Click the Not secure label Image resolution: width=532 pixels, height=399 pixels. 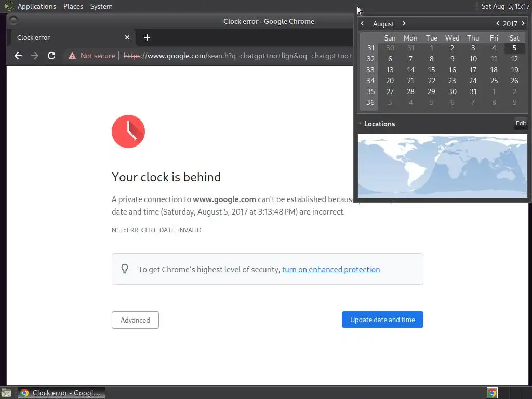click(x=98, y=56)
